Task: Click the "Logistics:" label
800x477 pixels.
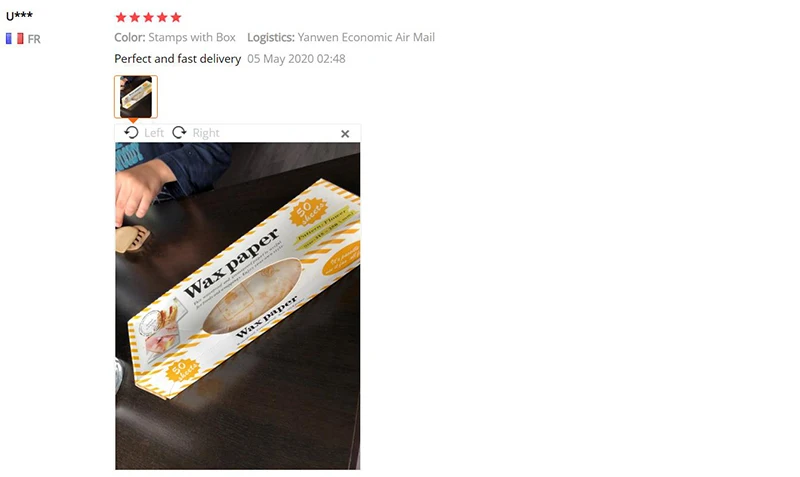Action: click(271, 37)
